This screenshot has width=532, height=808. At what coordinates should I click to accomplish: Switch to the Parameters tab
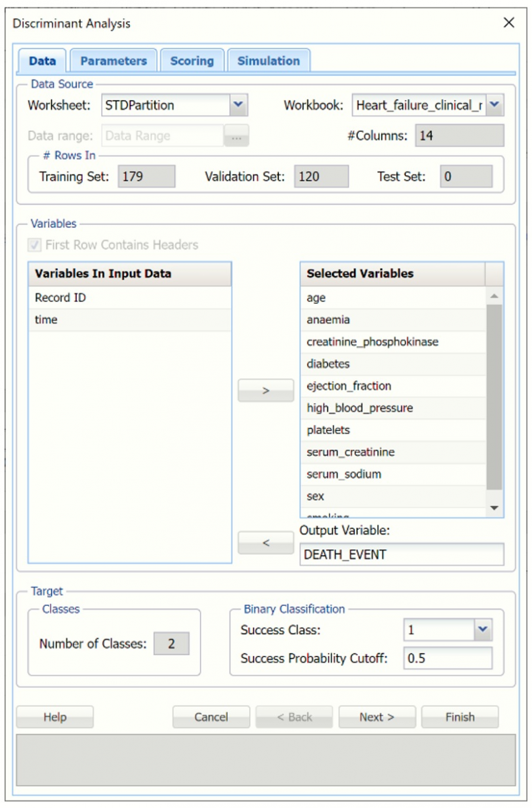tap(113, 61)
